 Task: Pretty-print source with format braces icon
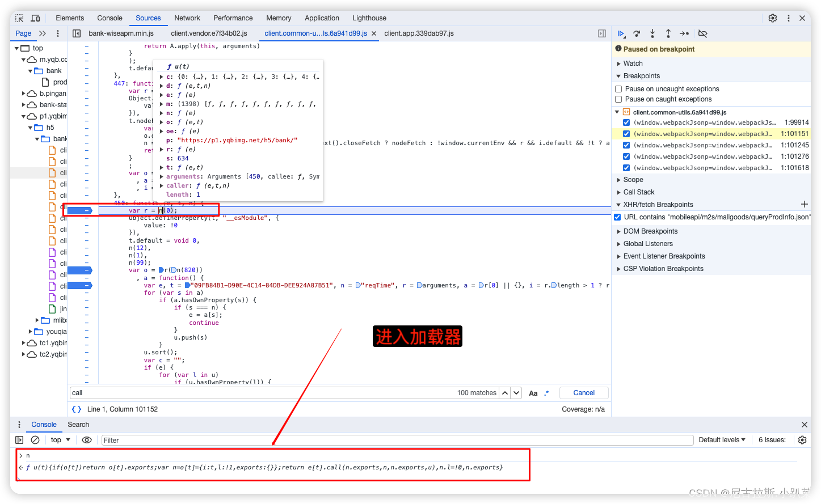[76, 409]
